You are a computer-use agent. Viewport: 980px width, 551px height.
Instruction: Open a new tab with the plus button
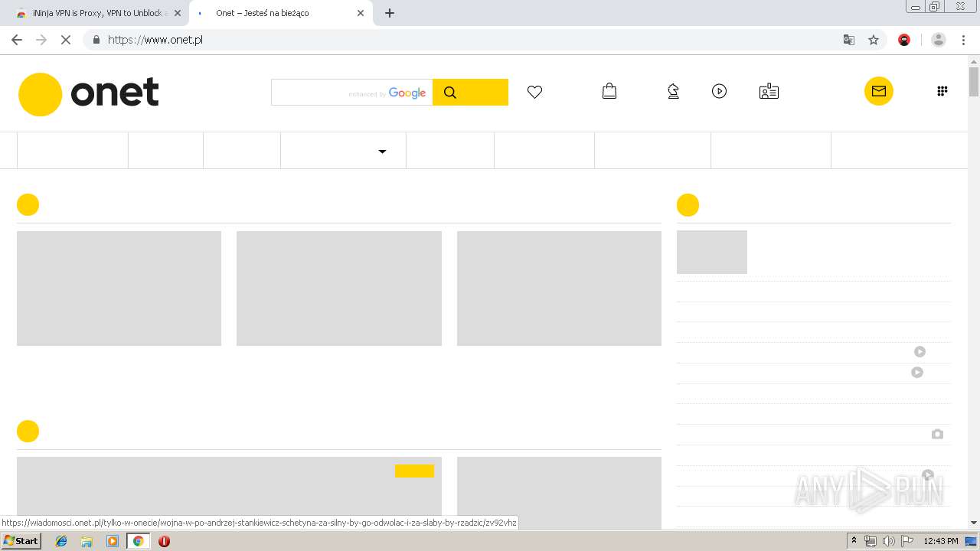(x=390, y=13)
